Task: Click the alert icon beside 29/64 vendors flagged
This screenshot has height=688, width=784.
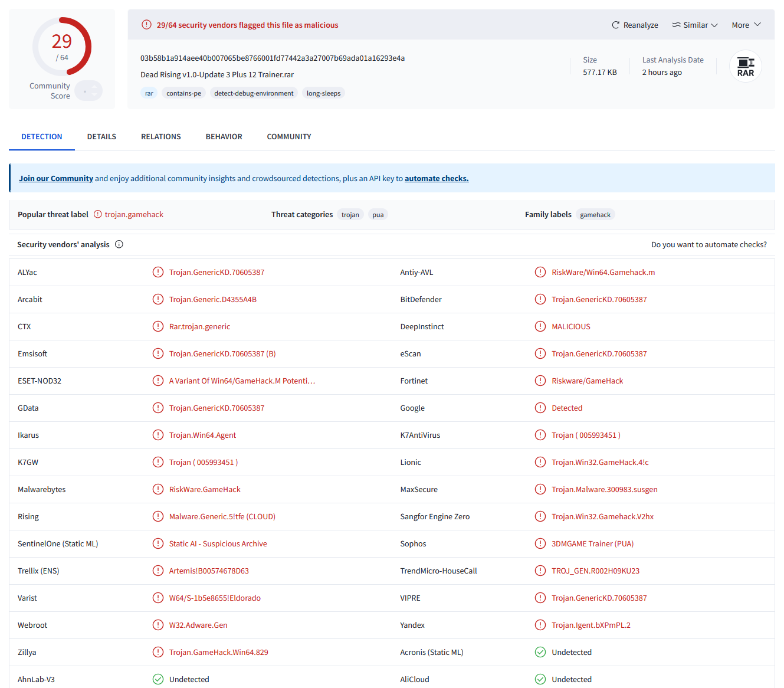Action: pyautogui.click(x=146, y=25)
